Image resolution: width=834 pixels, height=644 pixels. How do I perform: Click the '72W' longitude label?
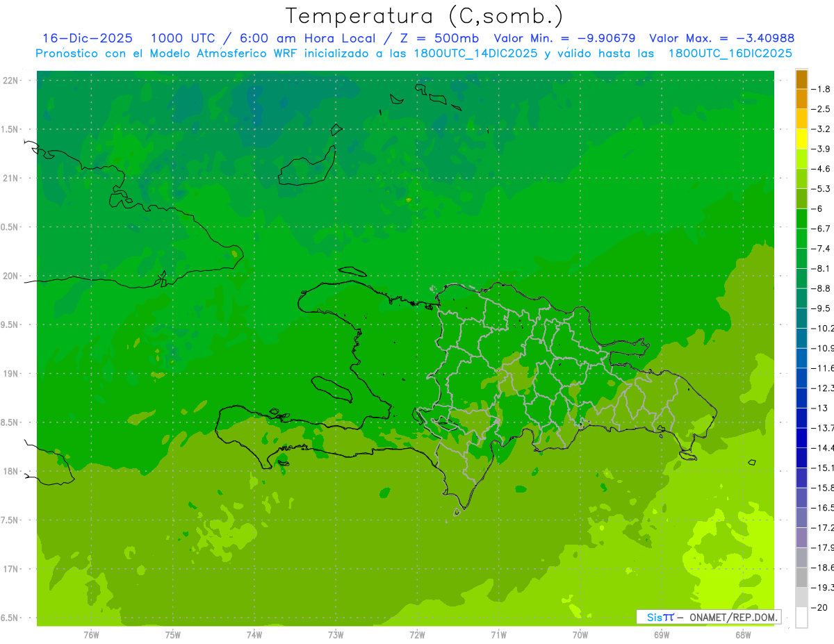(x=417, y=635)
